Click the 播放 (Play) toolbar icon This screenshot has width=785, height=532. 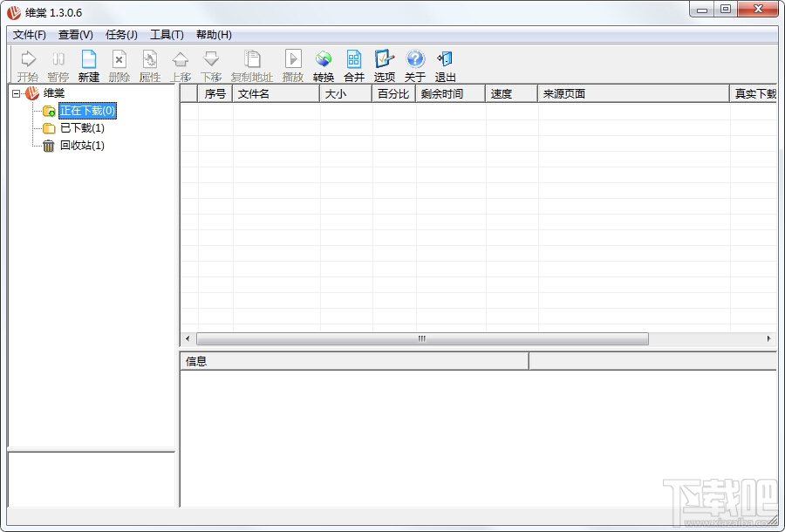coord(293,65)
